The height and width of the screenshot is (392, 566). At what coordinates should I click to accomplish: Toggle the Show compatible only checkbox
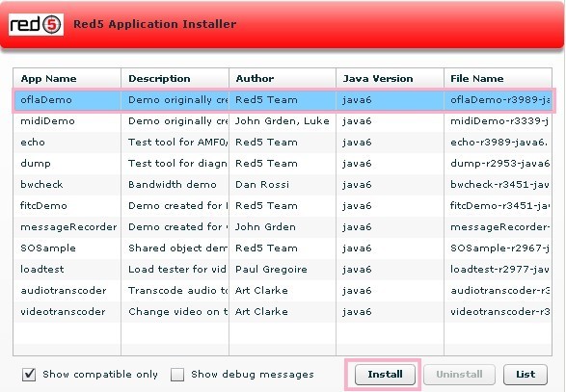point(29,375)
